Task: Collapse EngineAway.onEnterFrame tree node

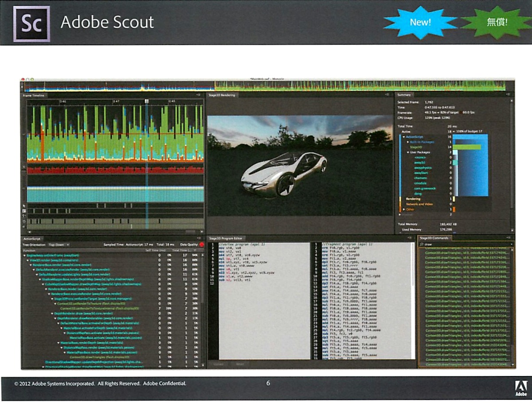Action: pyautogui.click(x=25, y=256)
